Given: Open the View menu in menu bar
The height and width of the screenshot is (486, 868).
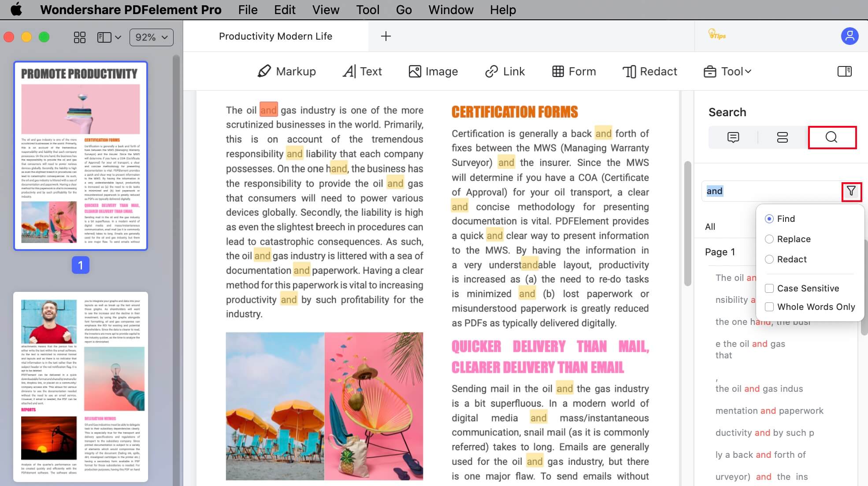Looking at the screenshot, I should [326, 10].
